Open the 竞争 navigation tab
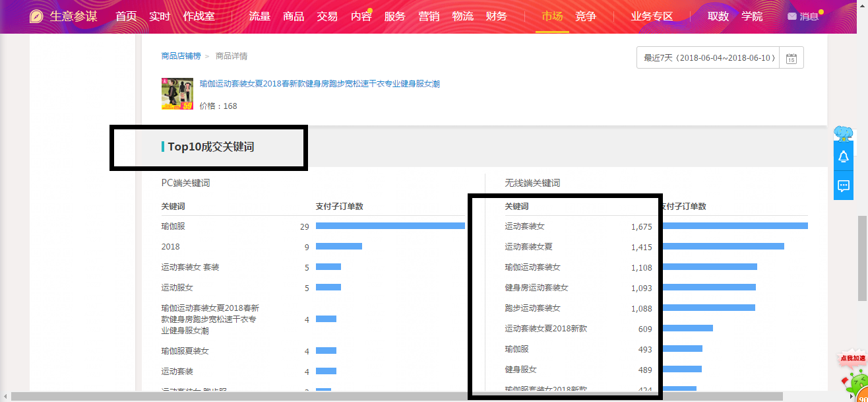Screen dimensions: 868x402 pyautogui.click(x=586, y=17)
